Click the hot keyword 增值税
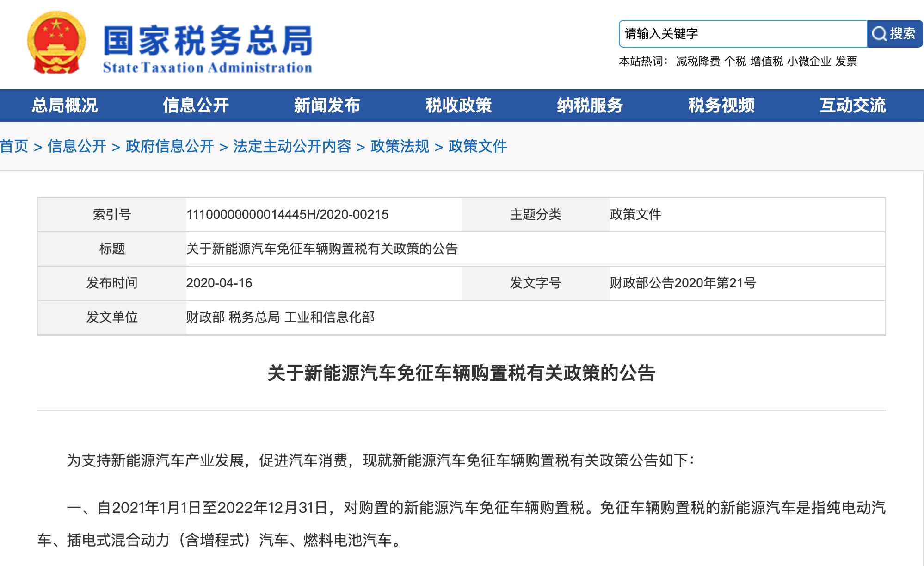The width and height of the screenshot is (924, 566). pos(767,62)
